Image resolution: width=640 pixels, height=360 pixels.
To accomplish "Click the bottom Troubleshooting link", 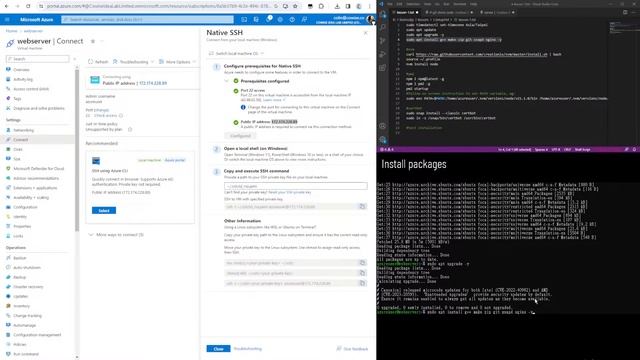I will (248, 349).
